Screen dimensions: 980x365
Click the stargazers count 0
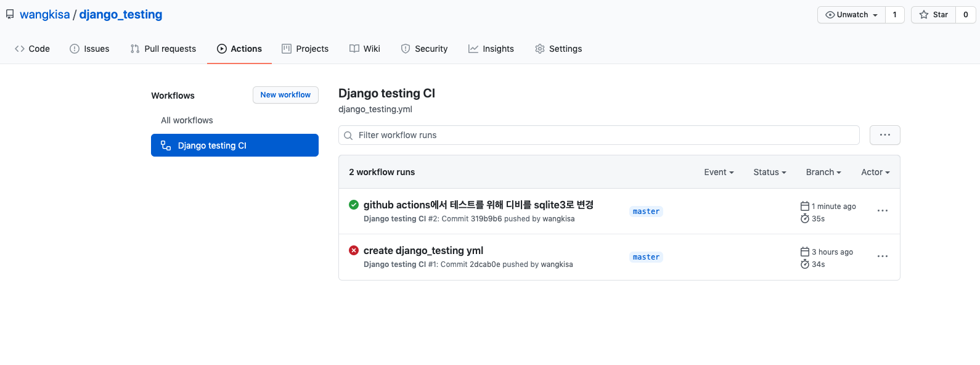coord(966,15)
